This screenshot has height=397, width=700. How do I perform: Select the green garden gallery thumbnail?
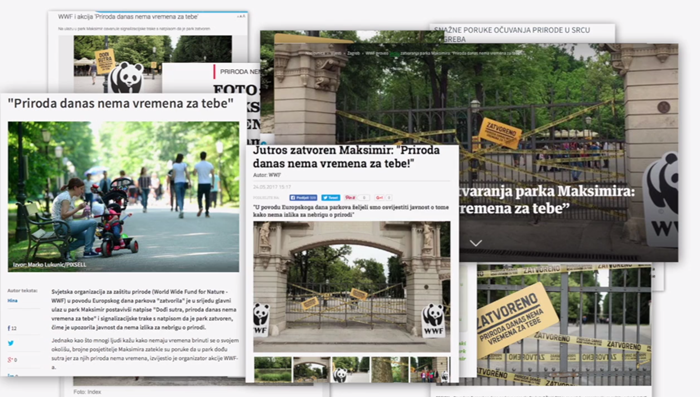pyautogui.click(x=272, y=369)
